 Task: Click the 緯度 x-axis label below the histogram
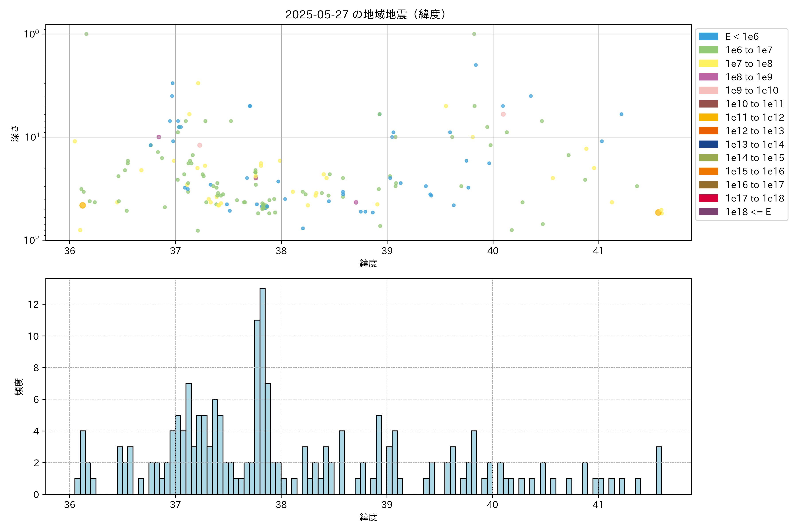pos(368,517)
